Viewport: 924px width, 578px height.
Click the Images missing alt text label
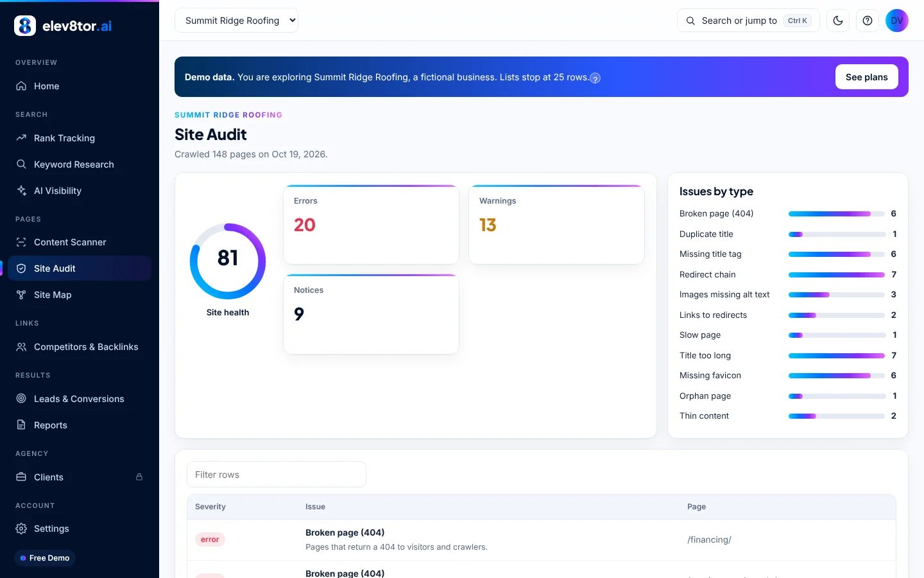point(724,295)
